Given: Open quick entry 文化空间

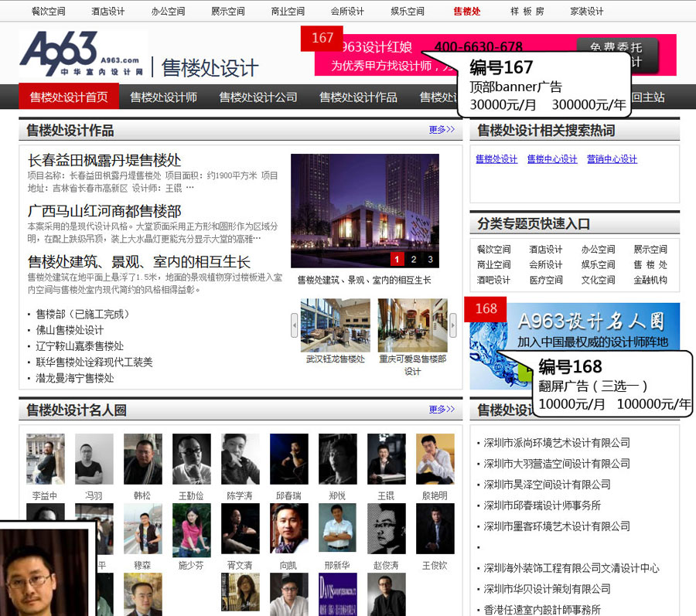Looking at the screenshot, I should (x=599, y=280).
